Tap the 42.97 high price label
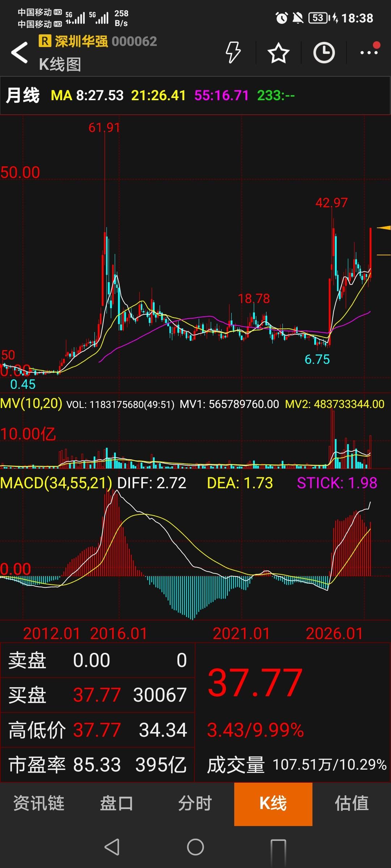The width and height of the screenshot is (391, 868). click(332, 203)
